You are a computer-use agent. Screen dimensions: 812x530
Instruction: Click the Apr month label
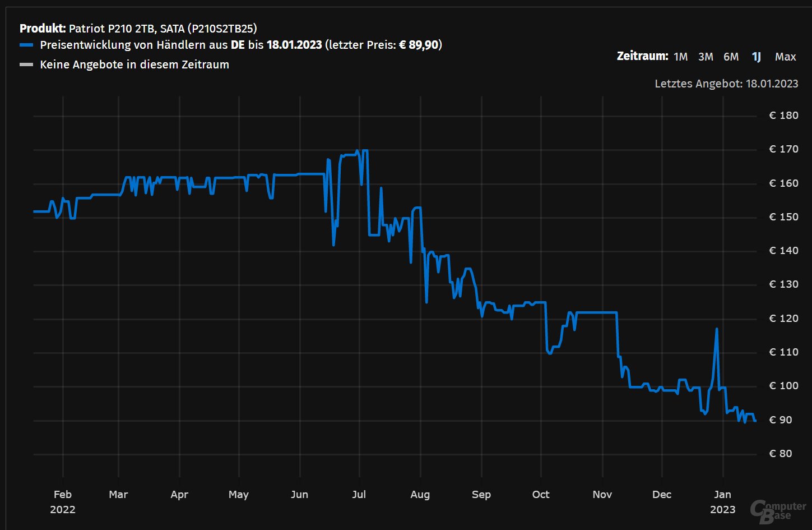click(179, 495)
